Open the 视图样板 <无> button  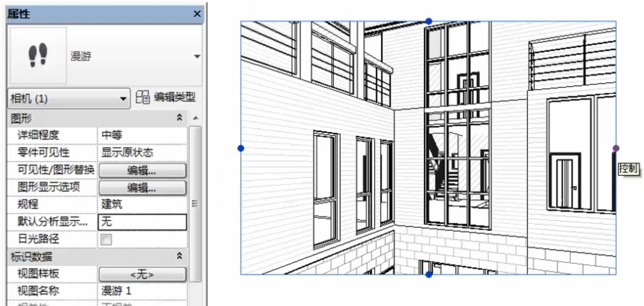coord(142,274)
